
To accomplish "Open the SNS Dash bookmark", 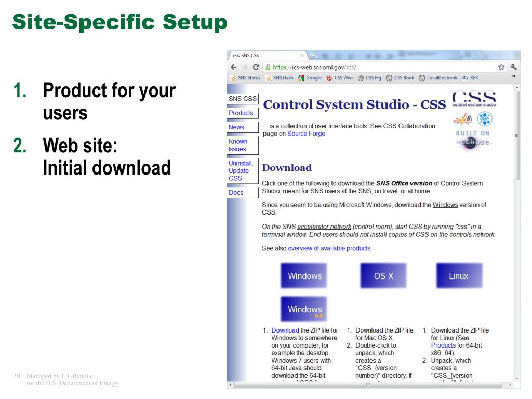I will click(x=279, y=78).
